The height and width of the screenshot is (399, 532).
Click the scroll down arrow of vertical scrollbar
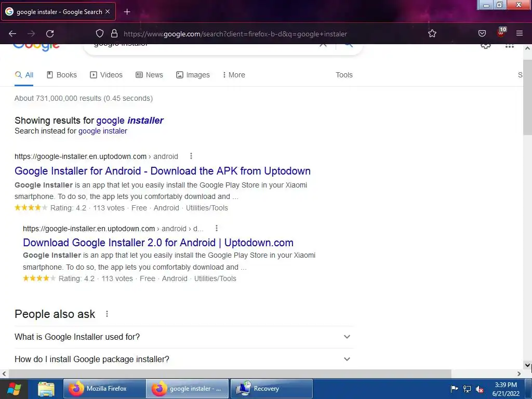527,365
